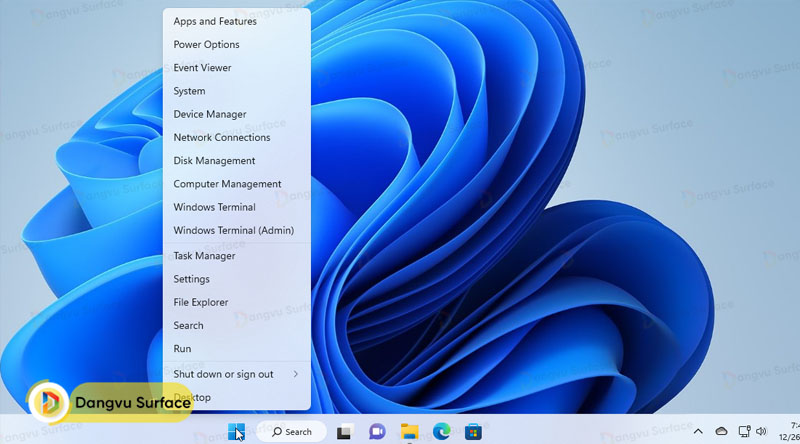This screenshot has height=444, width=800.
Task: Open the network tray icon
Action: 744,432
